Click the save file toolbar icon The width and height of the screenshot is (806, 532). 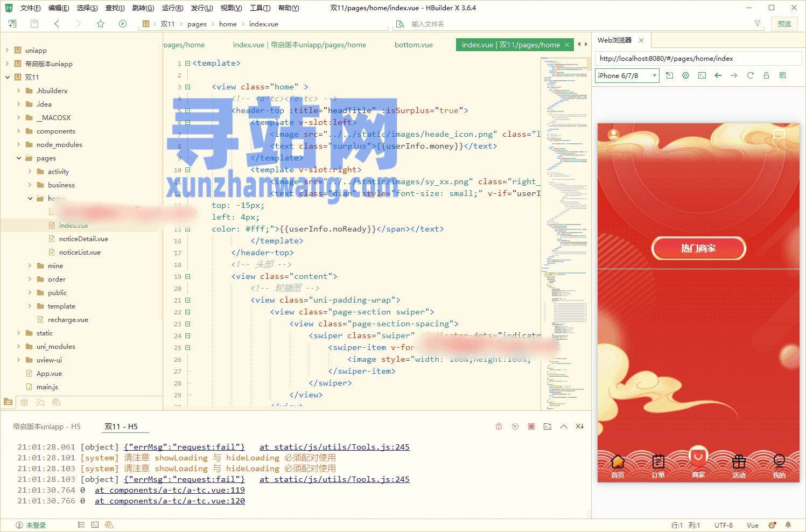click(x=34, y=24)
